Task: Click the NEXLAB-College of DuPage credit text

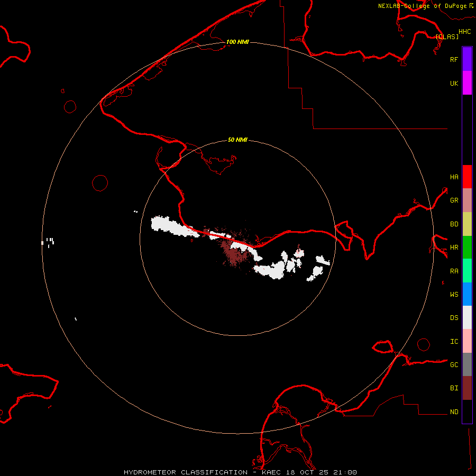Action: [423, 6]
